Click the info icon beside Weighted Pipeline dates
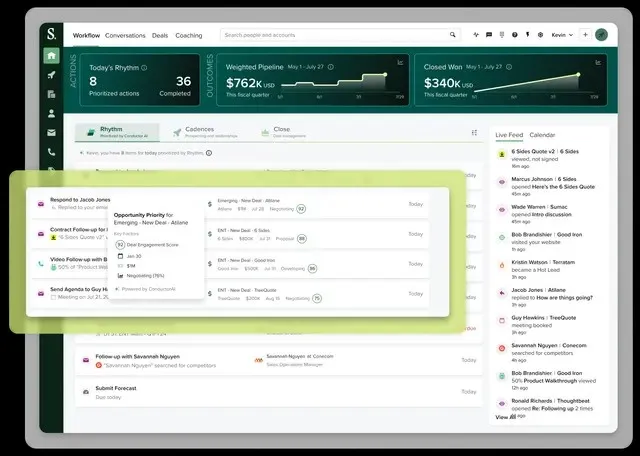The width and height of the screenshot is (640, 456). click(331, 67)
